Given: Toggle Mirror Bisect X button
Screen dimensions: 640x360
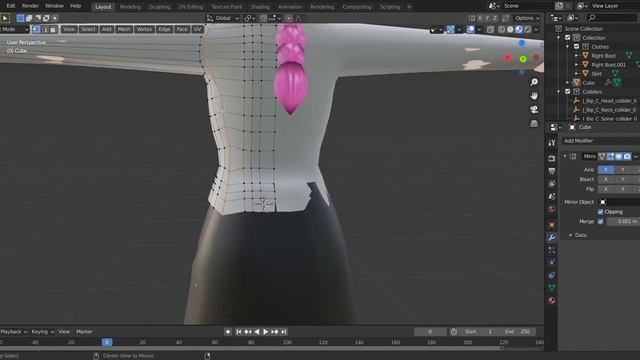Looking at the screenshot, I should pos(606,179).
